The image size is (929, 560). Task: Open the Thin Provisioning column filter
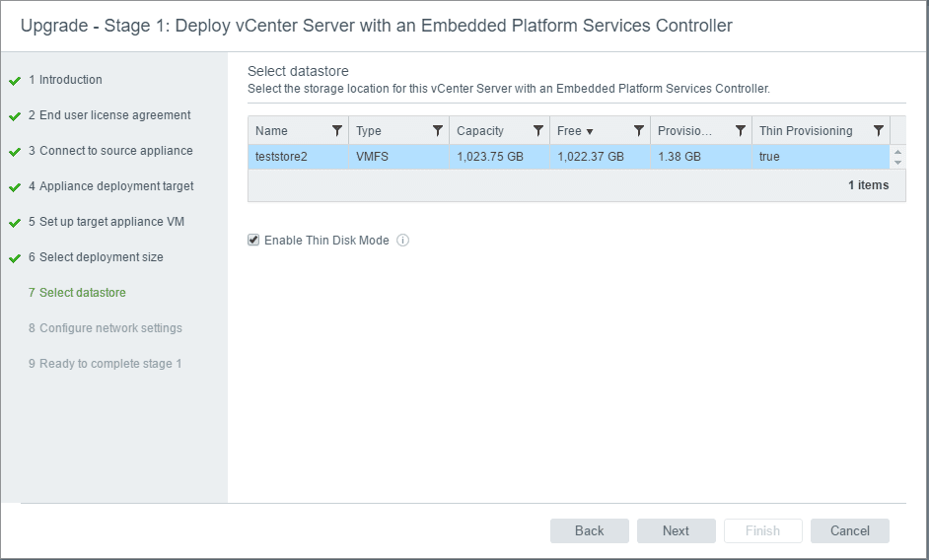point(878,131)
